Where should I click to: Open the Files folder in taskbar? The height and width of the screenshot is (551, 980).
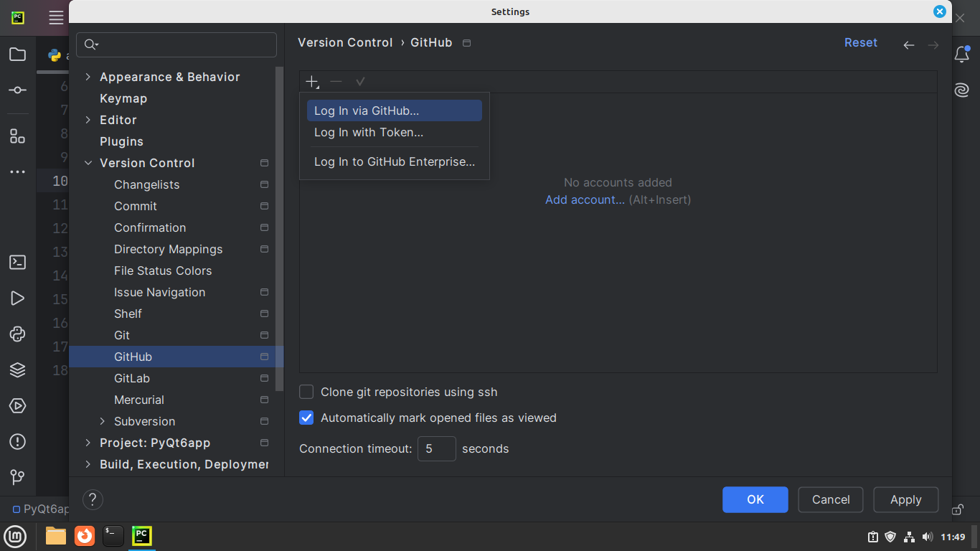pyautogui.click(x=56, y=536)
